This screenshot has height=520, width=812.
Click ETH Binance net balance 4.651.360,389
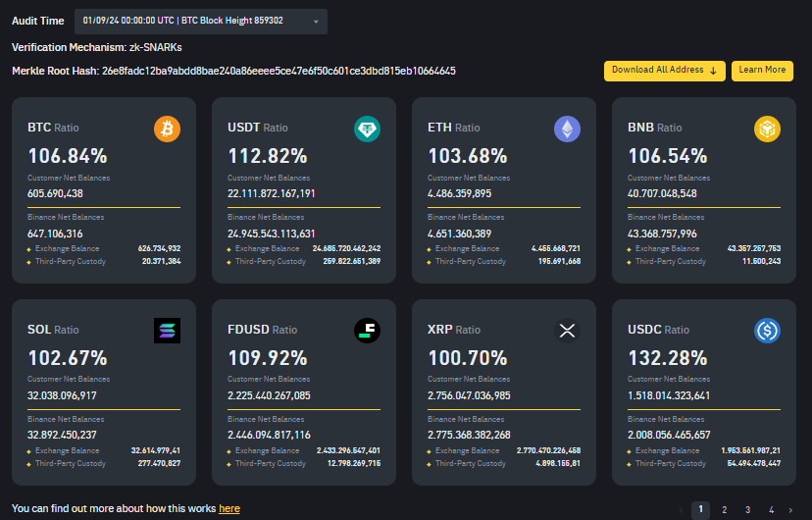coord(459,234)
